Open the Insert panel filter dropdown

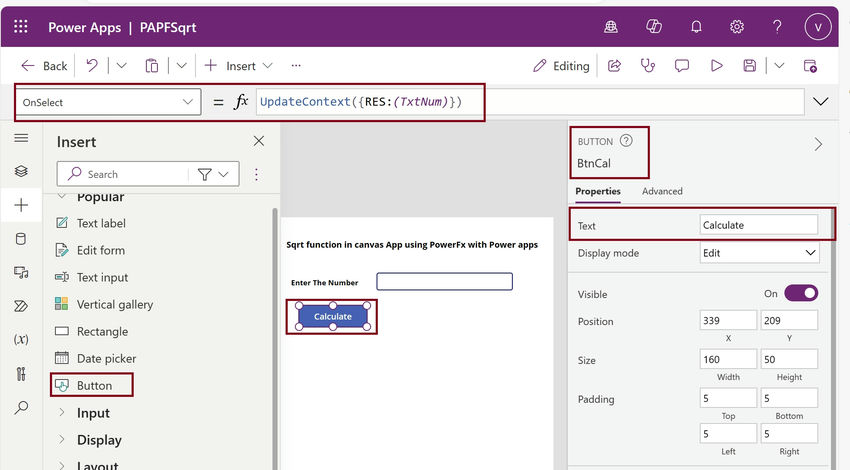pyautogui.click(x=213, y=174)
